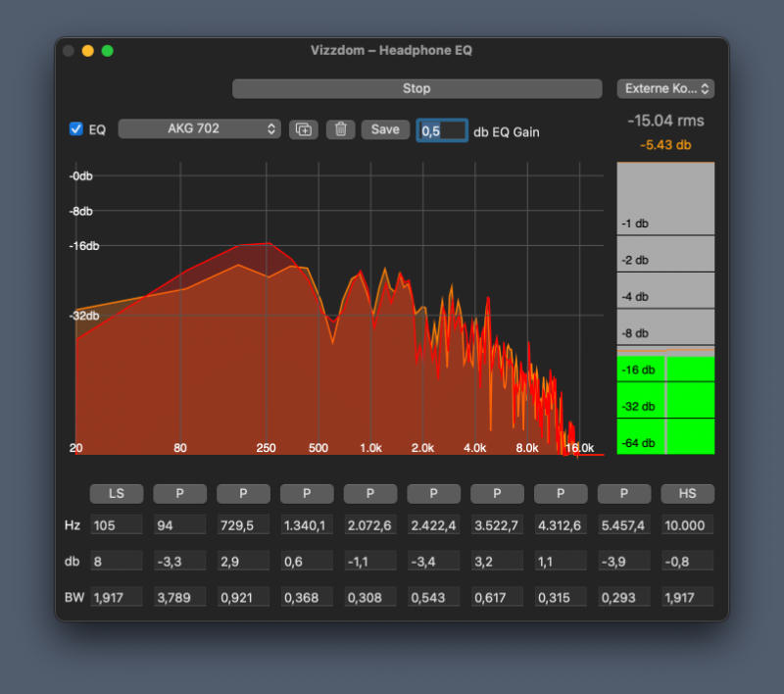This screenshot has height=694, width=784.
Task: Click the db gain field showing 8
Action: 117,561
